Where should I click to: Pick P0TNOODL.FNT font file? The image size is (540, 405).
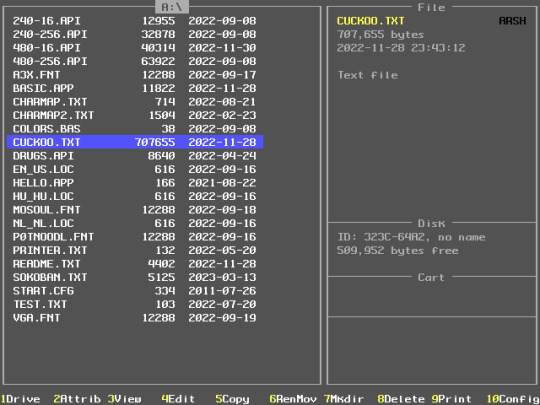pos(135,237)
